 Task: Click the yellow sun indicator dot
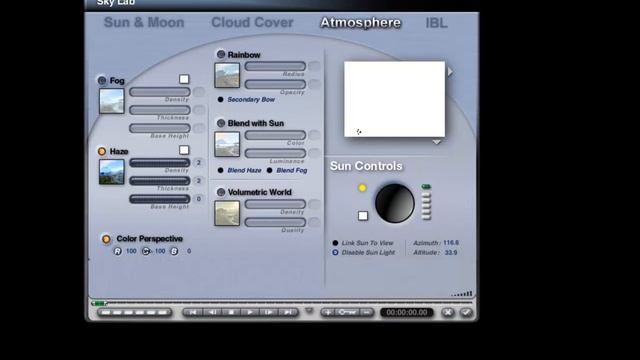(362, 188)
